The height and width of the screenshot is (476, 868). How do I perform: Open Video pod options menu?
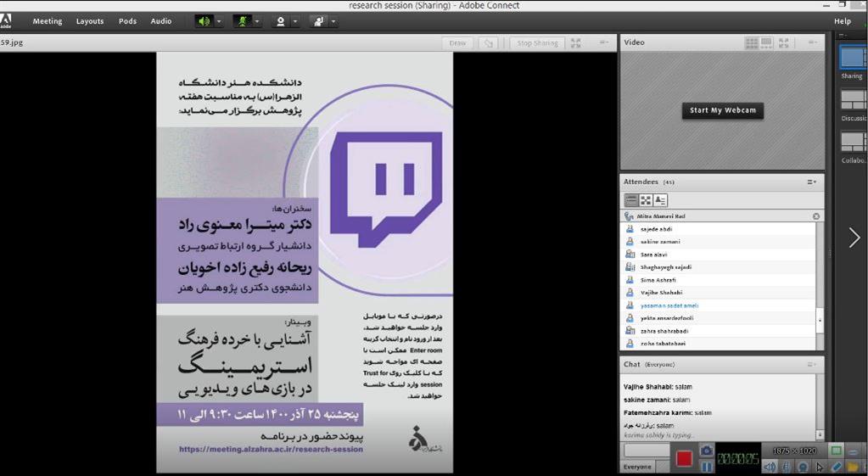[x=812, y=42]
